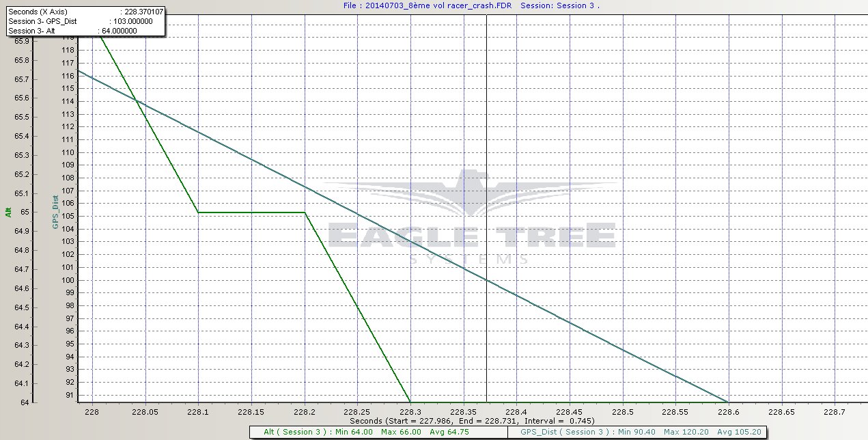This screenshot has height=440, width=868.
Task: Click the Alt axis value 65.9
Action: coord(23,41)
